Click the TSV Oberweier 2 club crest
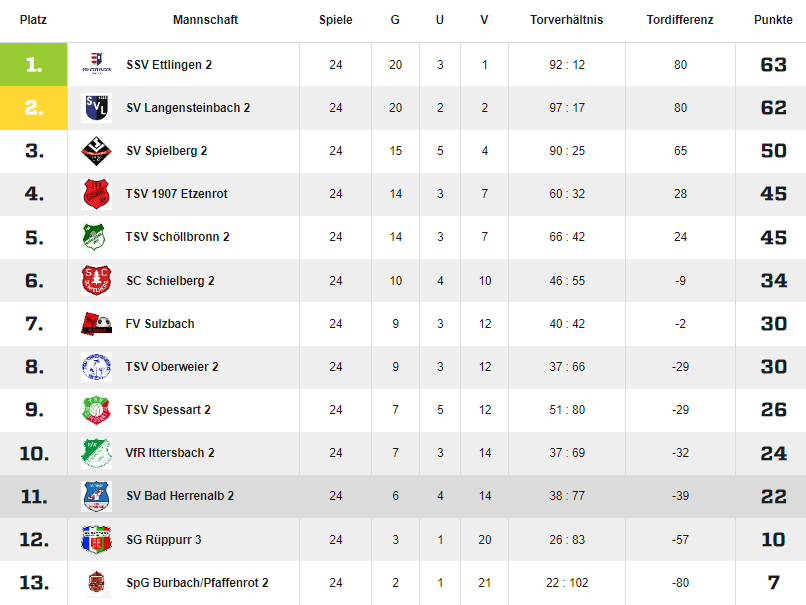This screenshot has height=605, width=806. [96, 367]
